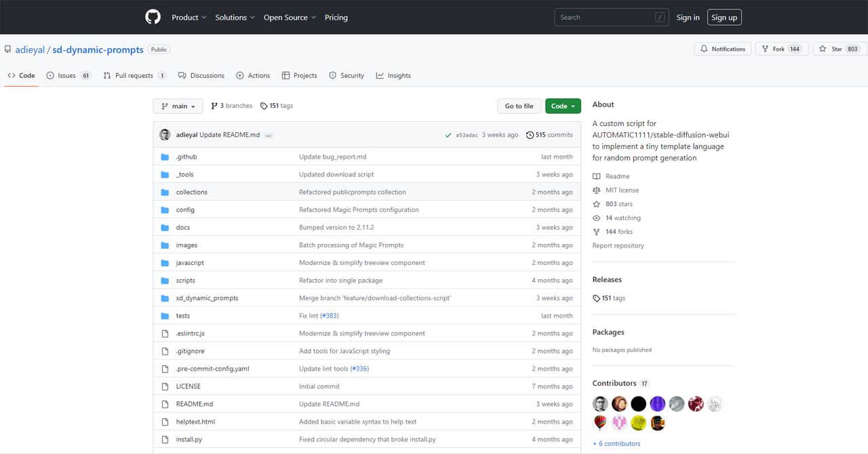Open the 151 tags list

(x=277, y=106)
